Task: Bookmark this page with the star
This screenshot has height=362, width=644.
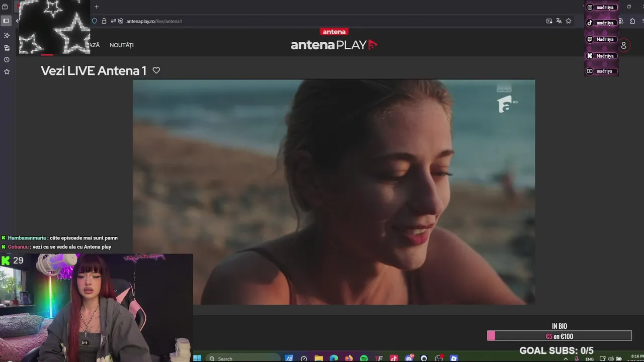Action: pos(569,21)
